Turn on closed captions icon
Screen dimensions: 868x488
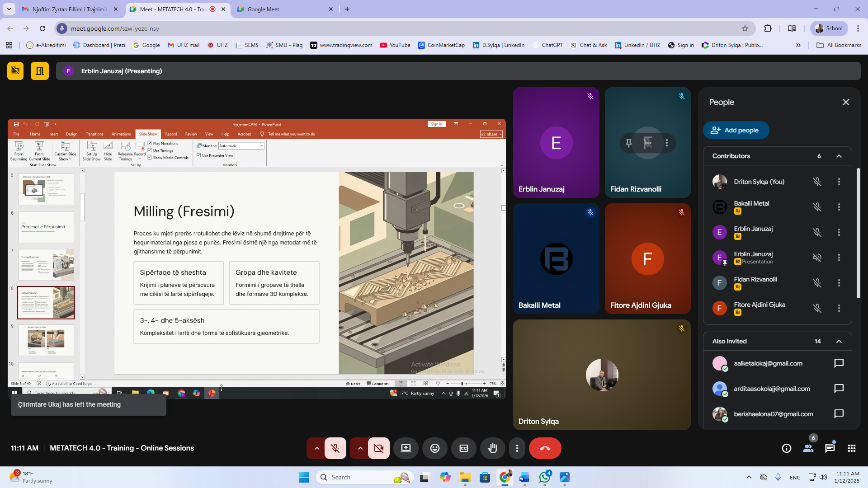pos(463,448)
